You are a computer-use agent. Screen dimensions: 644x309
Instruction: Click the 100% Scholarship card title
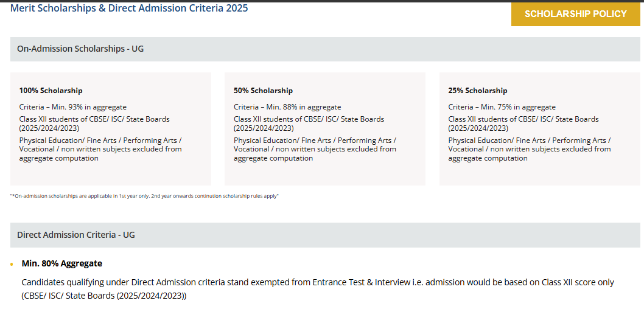[51, 90]
